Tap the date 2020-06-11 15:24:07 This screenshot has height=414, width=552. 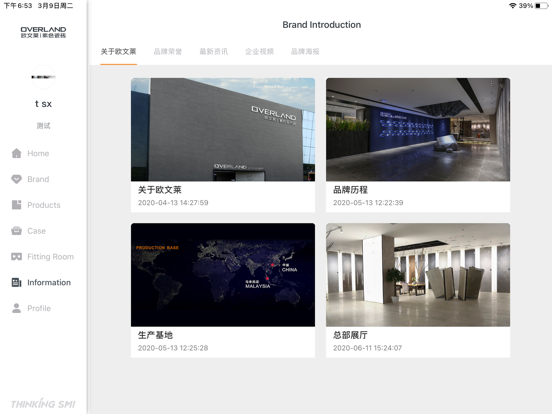point(368,348)
